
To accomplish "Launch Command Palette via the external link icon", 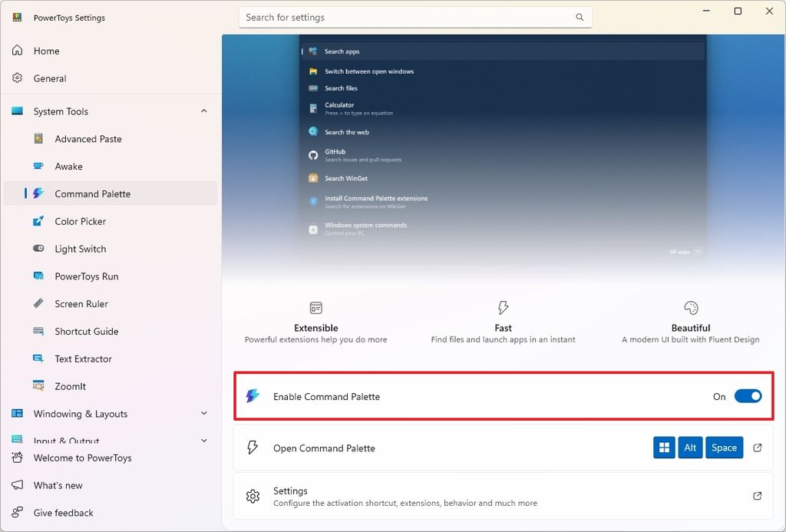I will (x=757, y=448).
